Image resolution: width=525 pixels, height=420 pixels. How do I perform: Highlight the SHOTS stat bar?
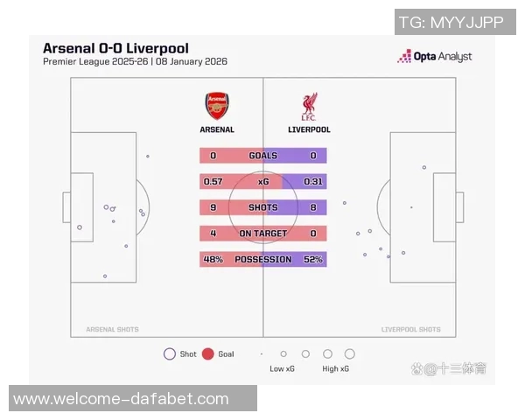(x=262, y=208)
